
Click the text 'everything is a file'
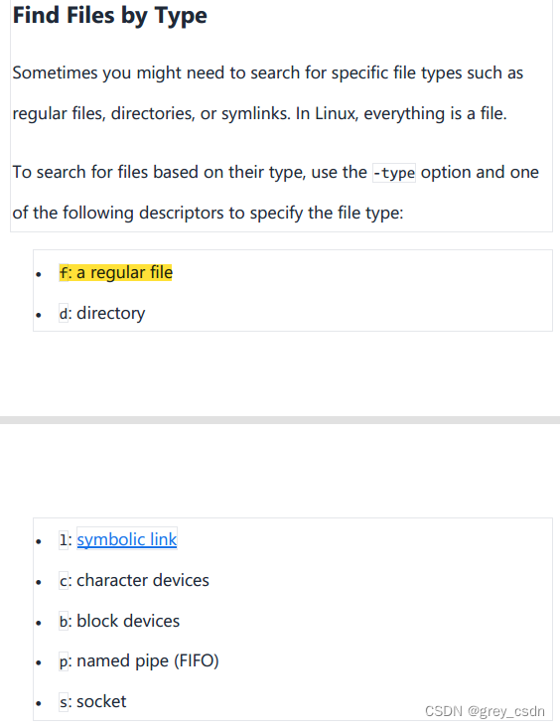click(435, 114)
